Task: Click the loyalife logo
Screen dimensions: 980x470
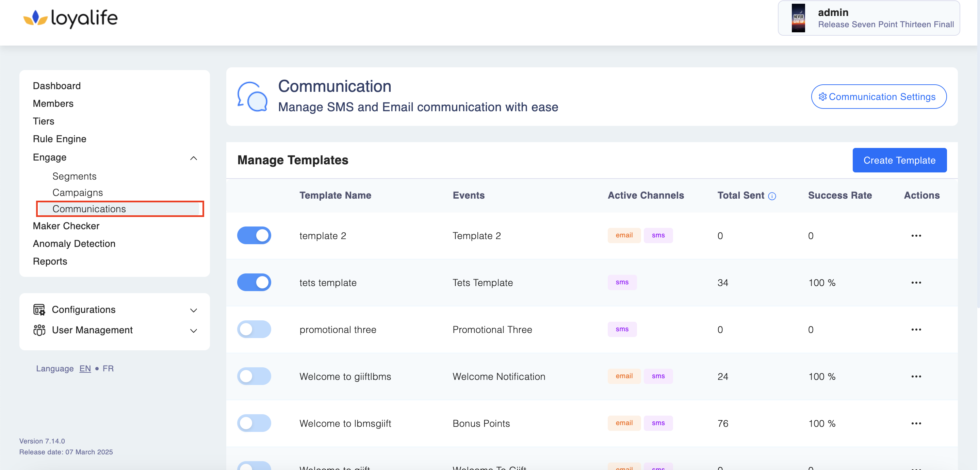Action: [x=71, y=18]
